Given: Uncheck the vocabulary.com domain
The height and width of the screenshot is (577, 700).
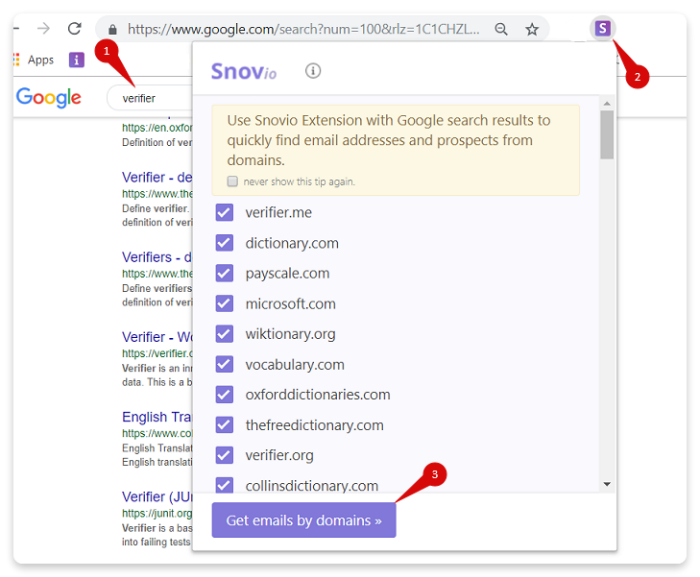Looking at the screenshot, I should tap(224, 364).
